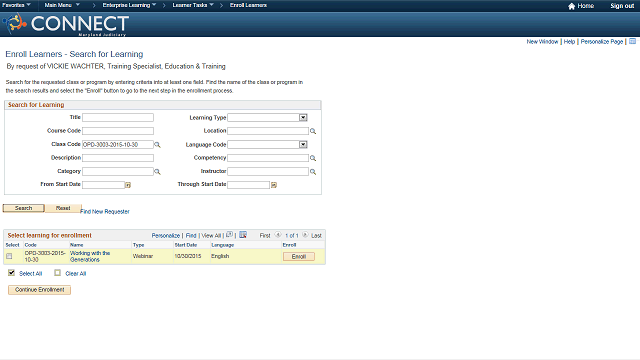Click the Search button
This screenshot has width=640, height=360.
24,208
